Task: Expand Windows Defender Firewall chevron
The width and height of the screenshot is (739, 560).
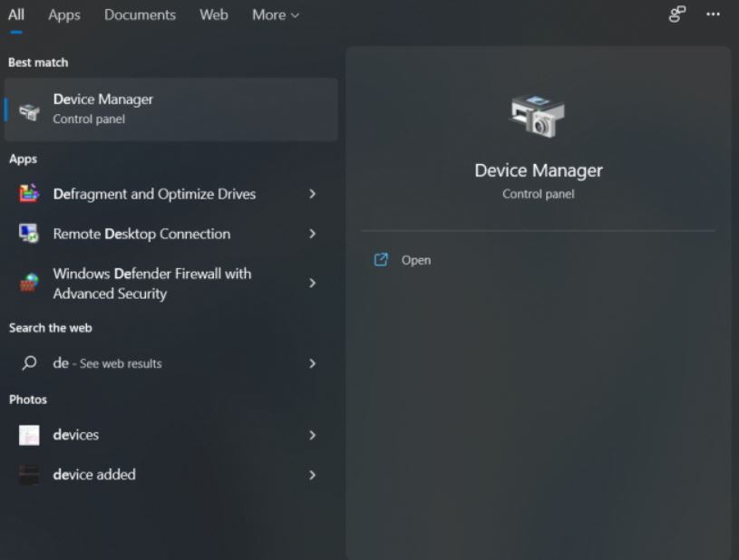Action: 312,284
